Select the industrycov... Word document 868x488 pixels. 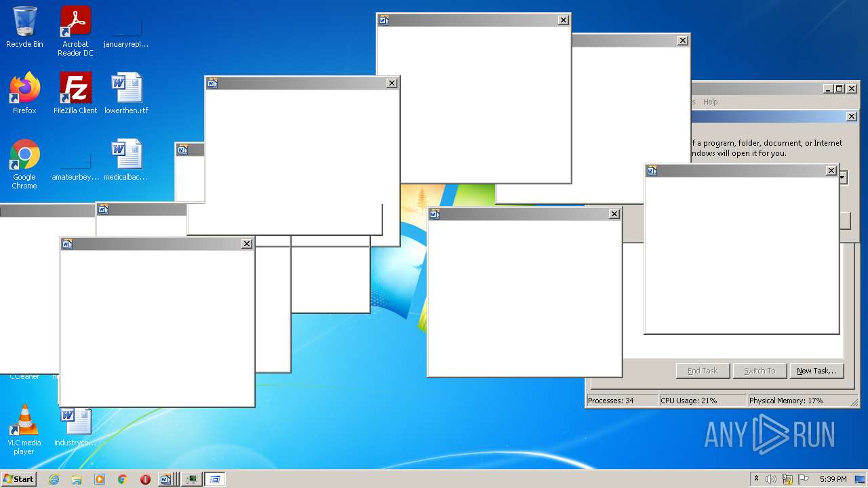pos(75,427)
